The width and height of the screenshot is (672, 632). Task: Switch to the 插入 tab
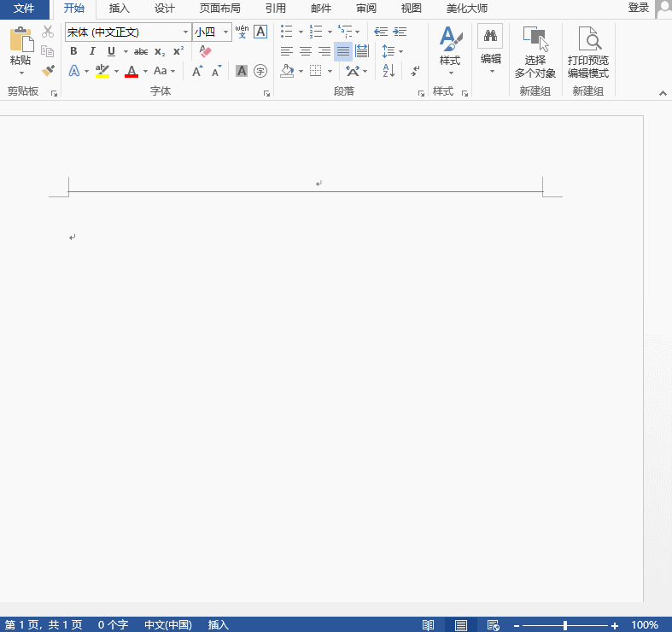(x=120, y=9)
